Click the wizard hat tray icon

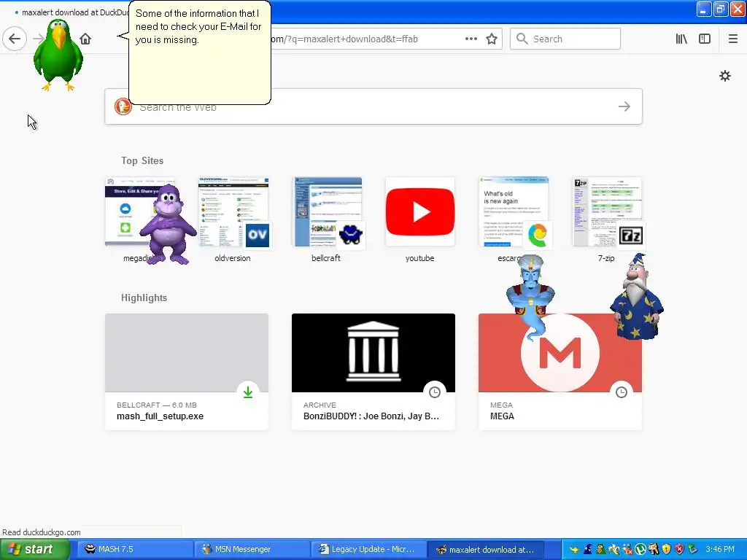tap(588, 549)
